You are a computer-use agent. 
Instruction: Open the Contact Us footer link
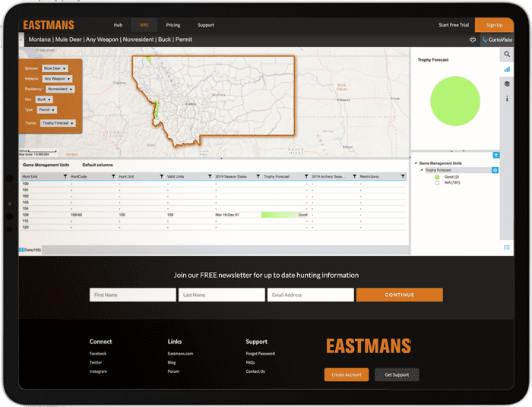[x=255, y=371]
